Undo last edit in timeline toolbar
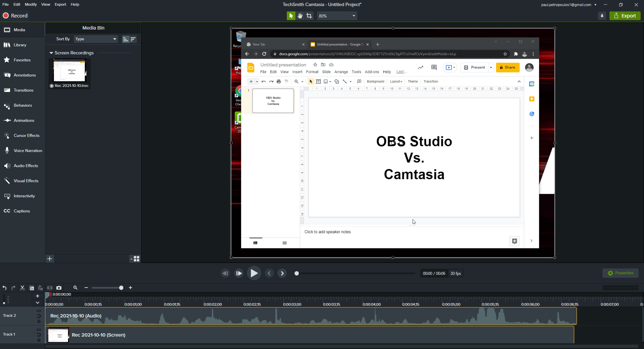This screenshot has height=349, width=644. tap(4, 288)
